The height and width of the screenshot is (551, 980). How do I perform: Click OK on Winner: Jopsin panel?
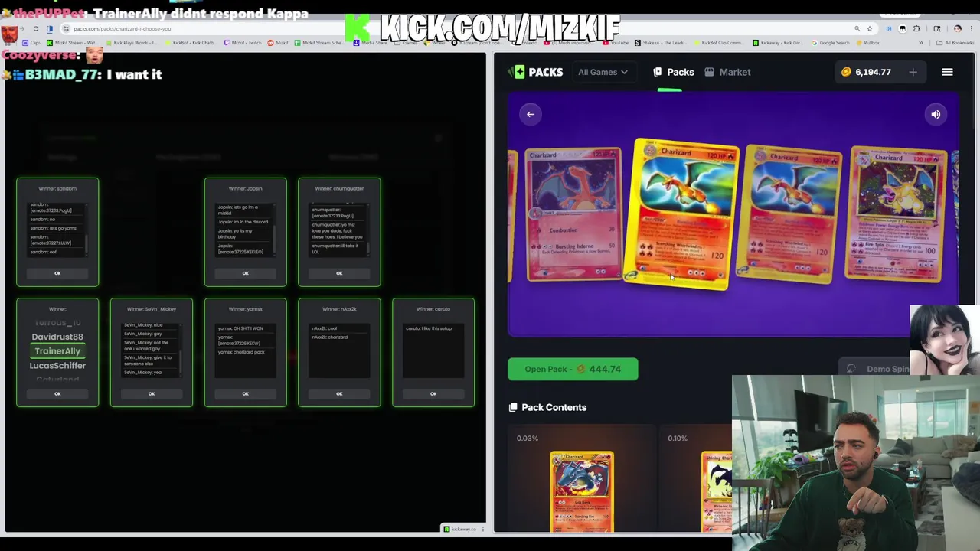tap(245, 273)
